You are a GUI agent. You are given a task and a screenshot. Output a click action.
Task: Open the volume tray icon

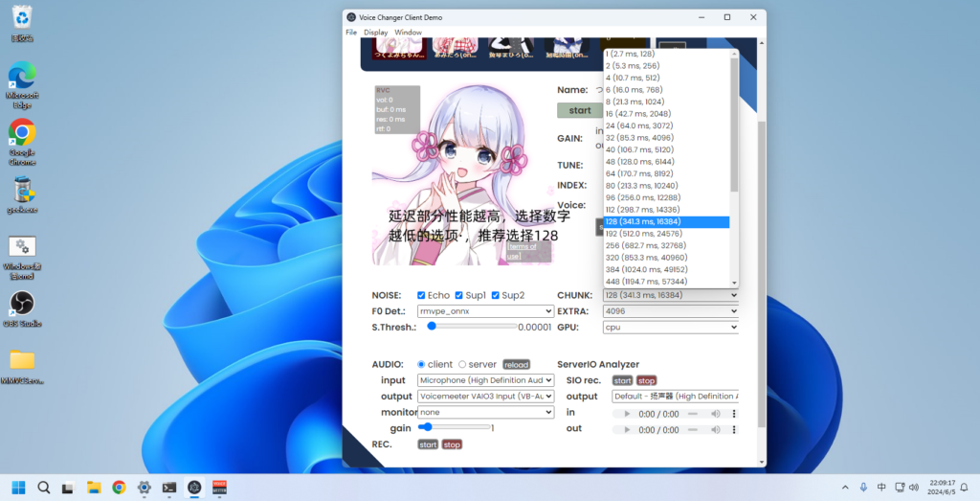pos(914,488)
